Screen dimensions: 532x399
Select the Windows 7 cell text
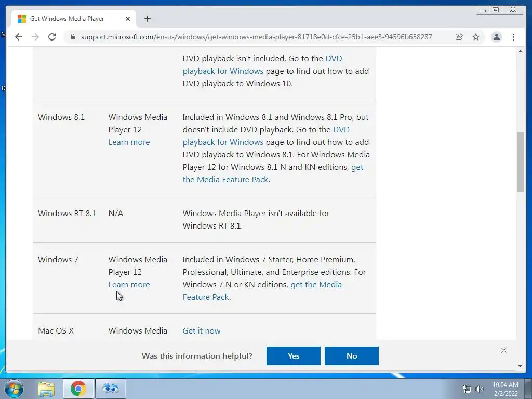pos(58,260)
